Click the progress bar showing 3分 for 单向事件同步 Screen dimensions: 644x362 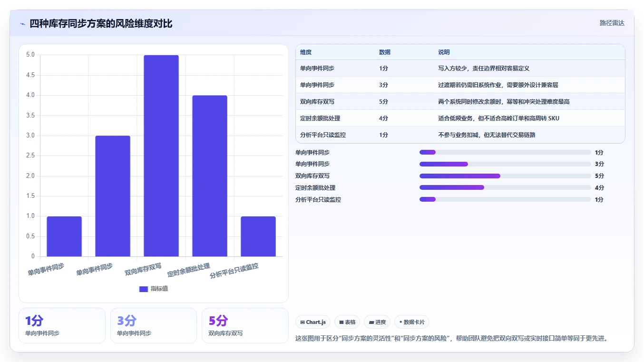[505, 164]
